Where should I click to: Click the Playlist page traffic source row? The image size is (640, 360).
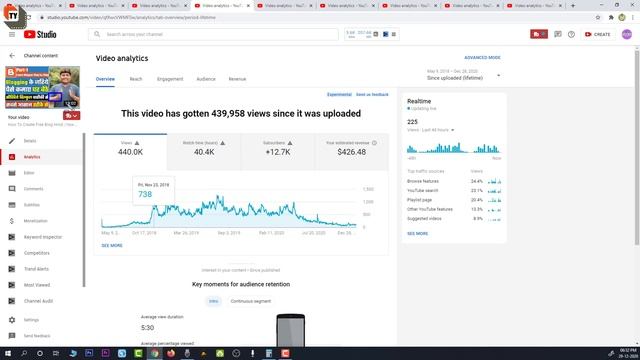[x=454, y=200]
